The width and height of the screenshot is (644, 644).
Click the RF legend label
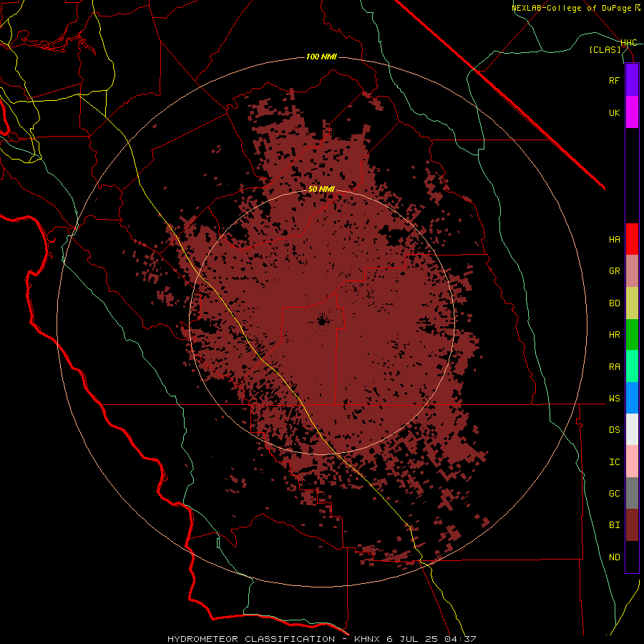(x=614, y=81)
